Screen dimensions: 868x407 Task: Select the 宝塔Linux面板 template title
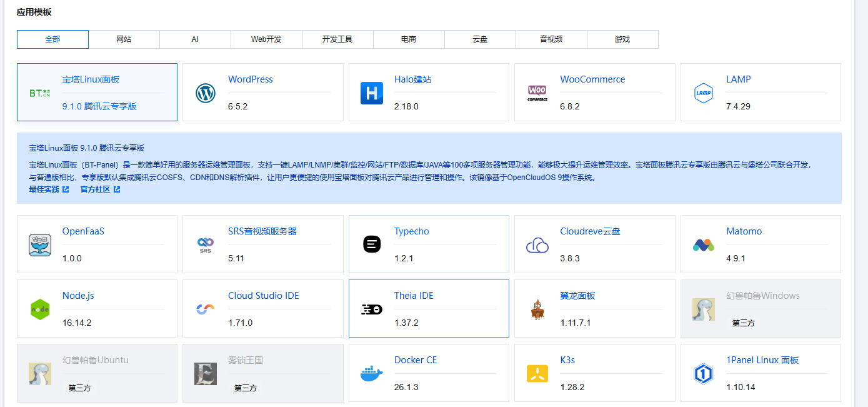click(91, 79)
